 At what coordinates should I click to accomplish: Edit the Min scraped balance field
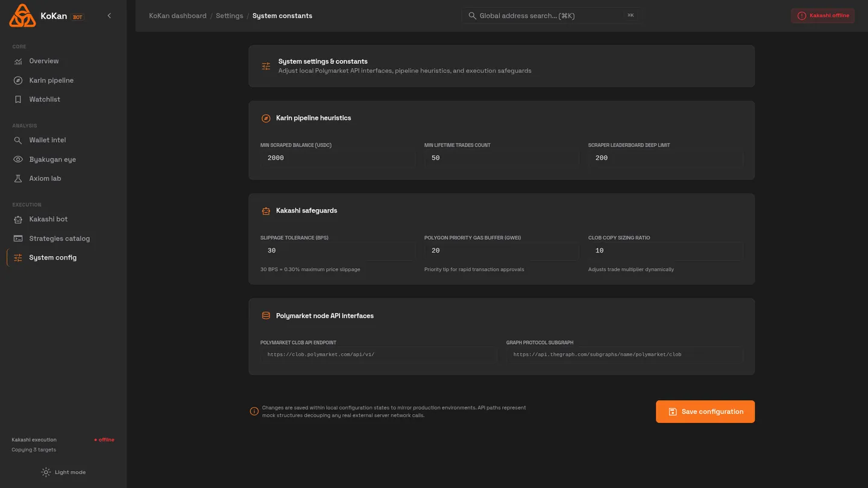(x=338, y=158)
